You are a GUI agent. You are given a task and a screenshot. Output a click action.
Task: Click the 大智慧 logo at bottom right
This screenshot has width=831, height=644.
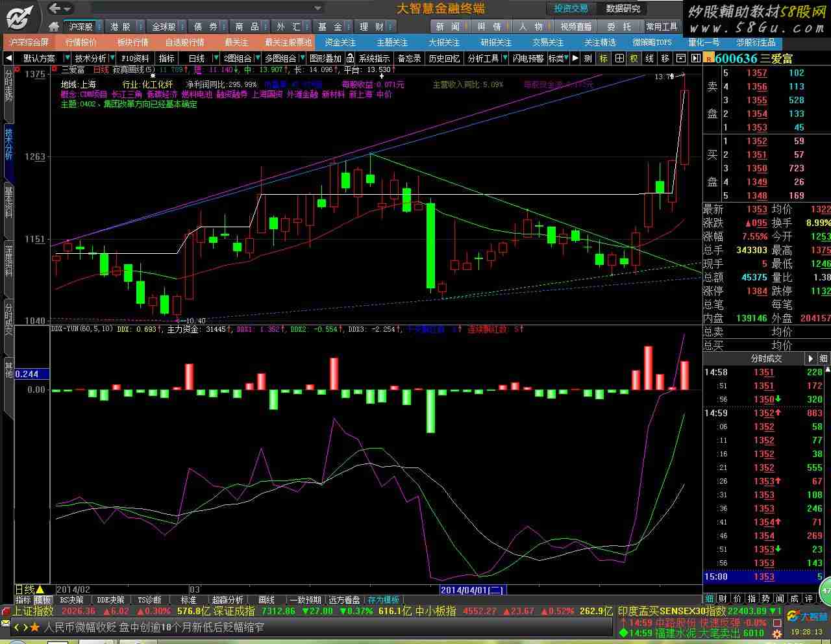click(x=808, y=616)
